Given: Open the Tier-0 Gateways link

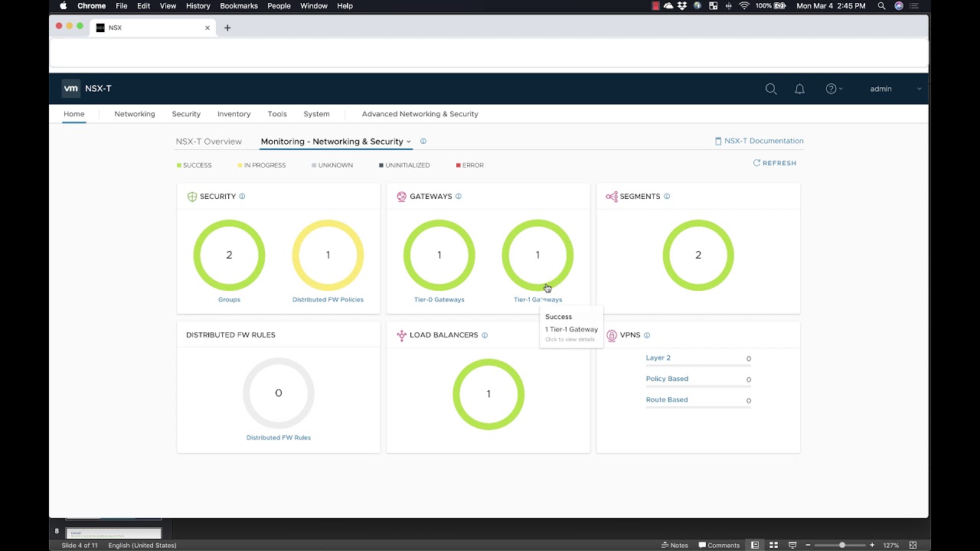Looking at the screenshot, I should point(439,300).
